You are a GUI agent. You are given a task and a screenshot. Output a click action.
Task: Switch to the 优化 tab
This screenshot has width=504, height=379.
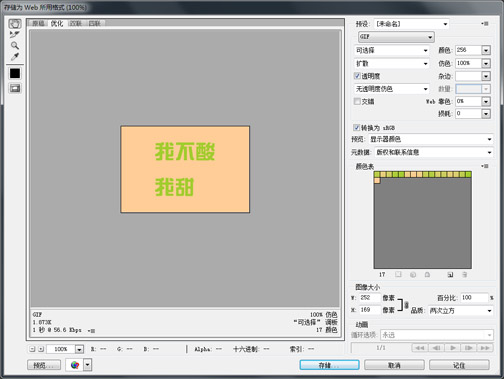(57, 23)
